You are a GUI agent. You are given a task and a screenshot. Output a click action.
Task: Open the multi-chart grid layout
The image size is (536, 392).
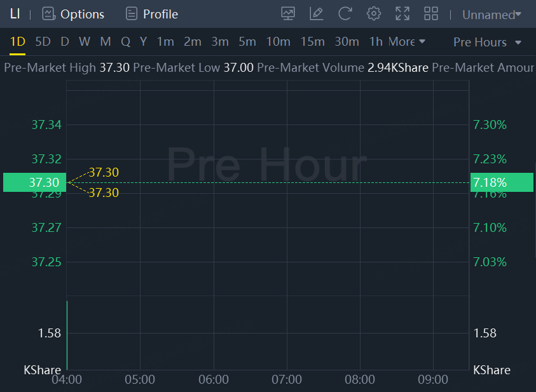431,13
